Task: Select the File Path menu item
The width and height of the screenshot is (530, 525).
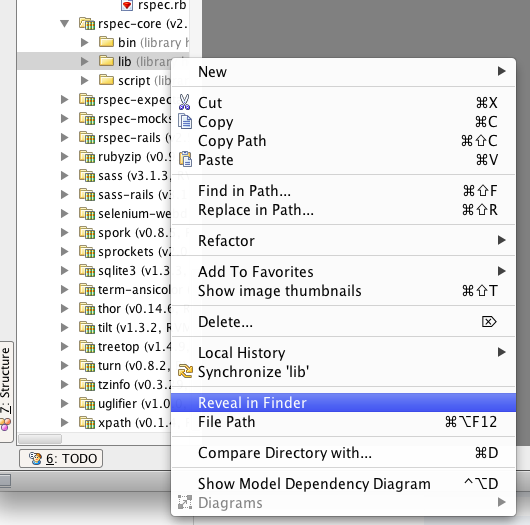Action: point(343,422)
